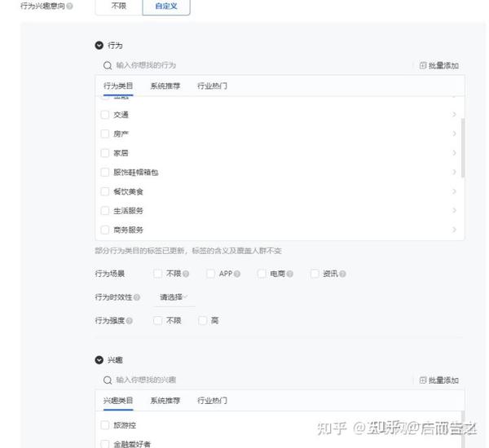
Task: Check the 交通 category checkbox
Action: [105, 115]
